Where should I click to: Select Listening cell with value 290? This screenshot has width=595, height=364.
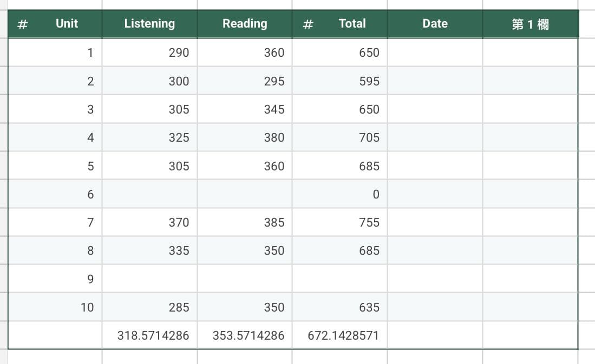point(149,52)
